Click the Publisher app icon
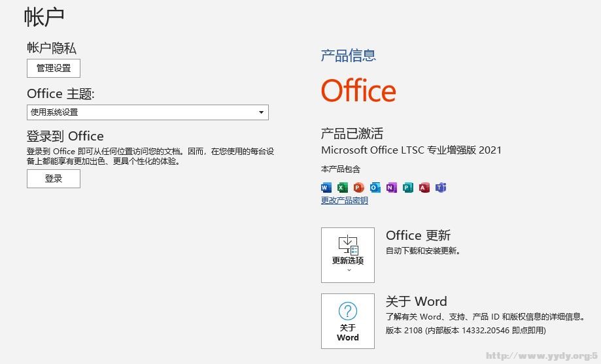 [x=408, y=188]
